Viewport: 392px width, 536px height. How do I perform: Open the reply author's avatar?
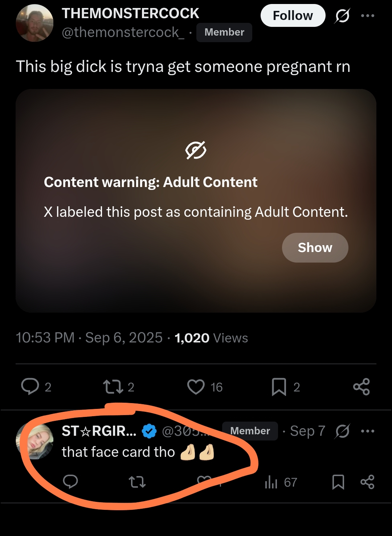click(34, 441)
